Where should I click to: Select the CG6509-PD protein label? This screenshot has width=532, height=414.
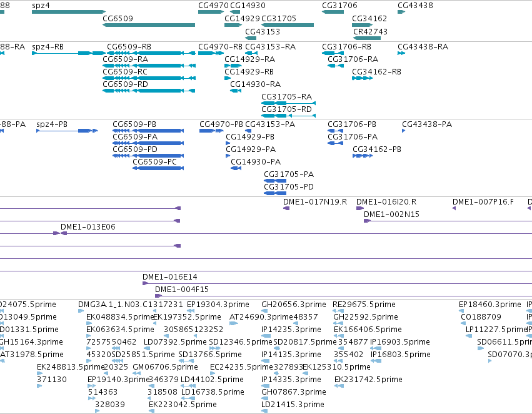pyautogui.click(x=135, y=149)
